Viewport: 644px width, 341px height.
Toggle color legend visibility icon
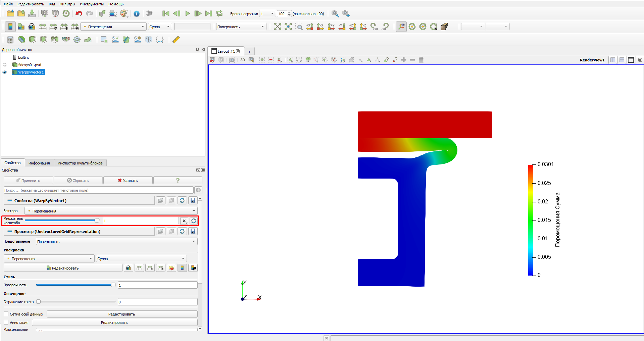pyautogui.click(x=10, y=27)
